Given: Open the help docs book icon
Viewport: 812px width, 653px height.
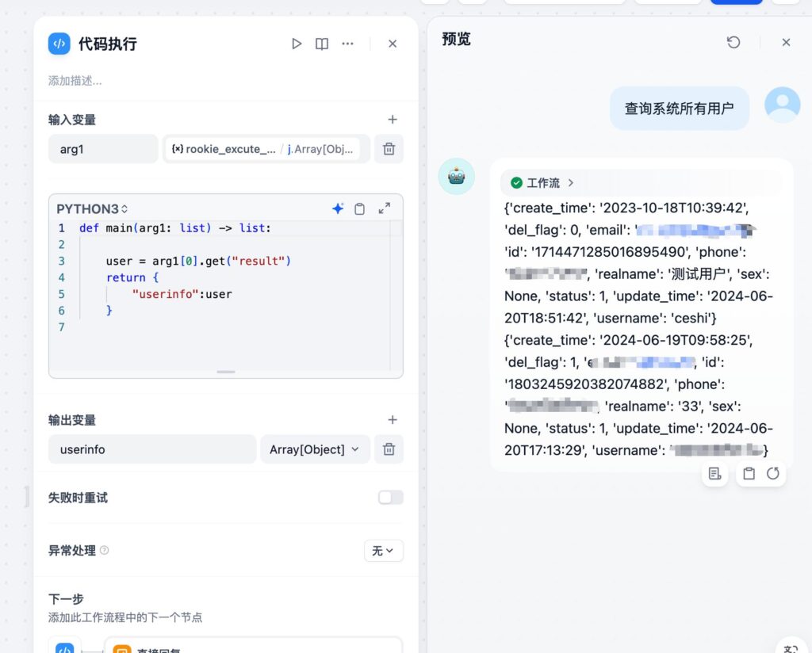Looking at the screenshot, I should 322,44.
